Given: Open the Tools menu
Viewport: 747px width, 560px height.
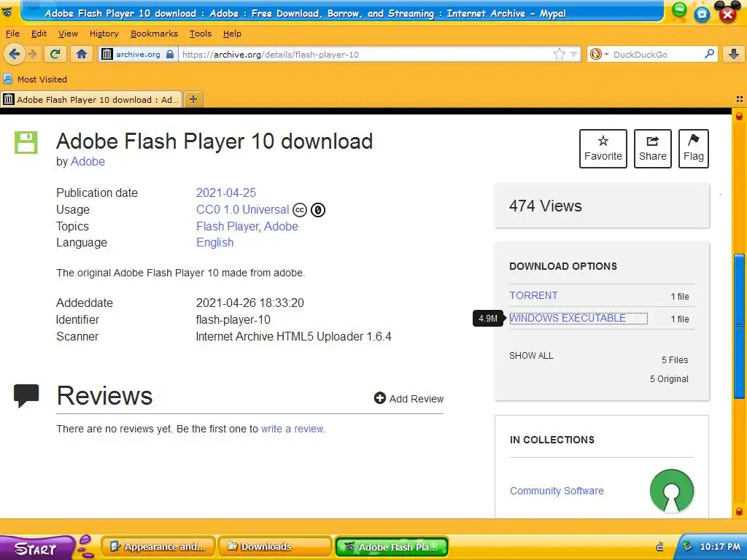Looking at the screenshot, I should [x=200, y=34].
